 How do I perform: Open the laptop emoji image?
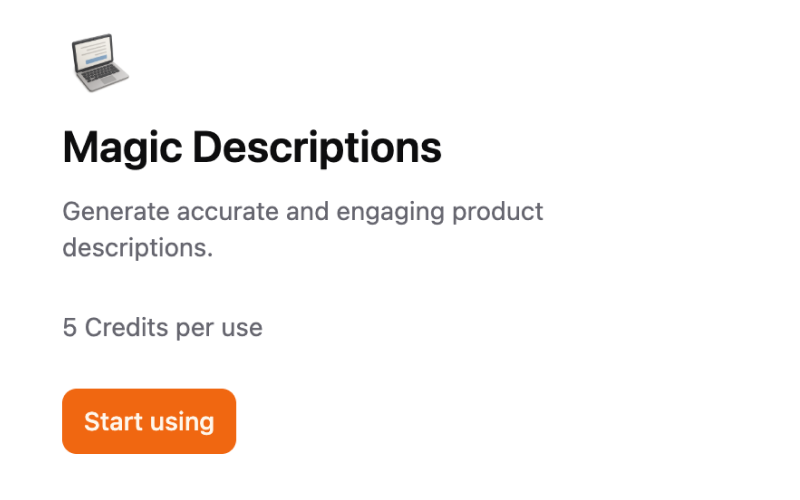click(99, 63)
